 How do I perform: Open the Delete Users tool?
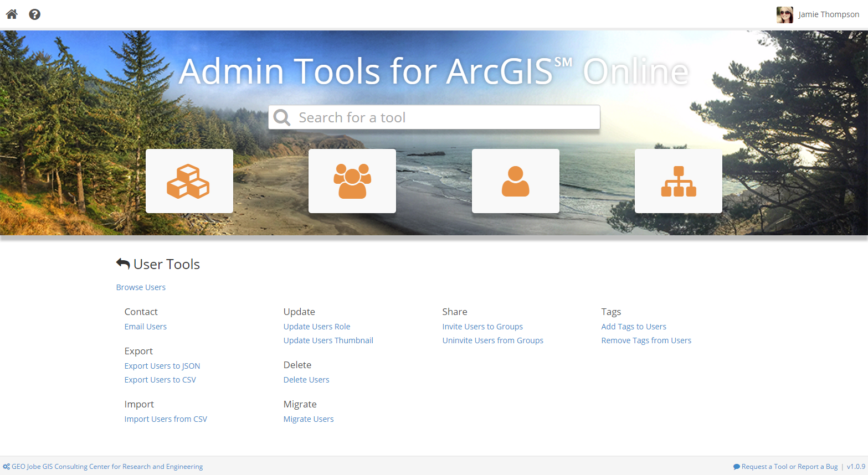306,380
